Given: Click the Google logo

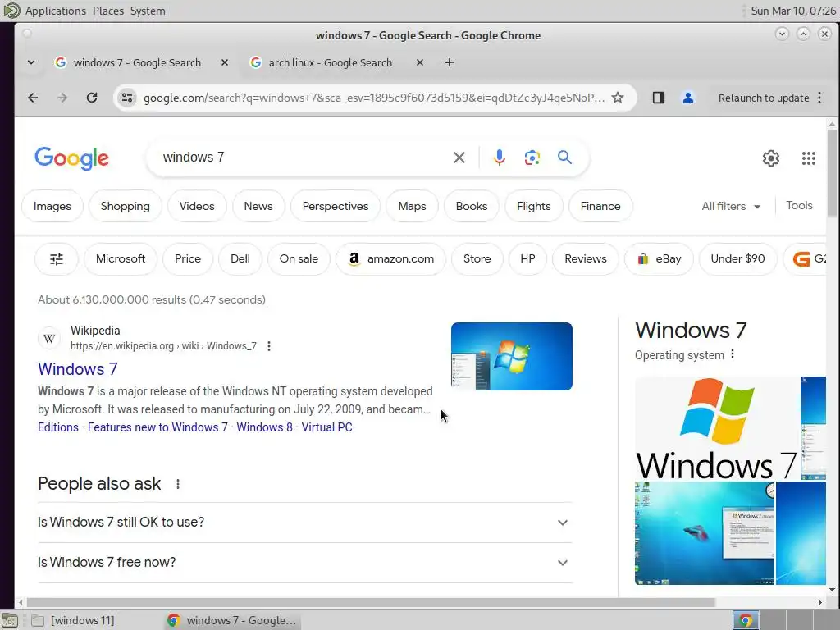Looking at the screenshot, I should pyautogui.click(x=72, y=158).
